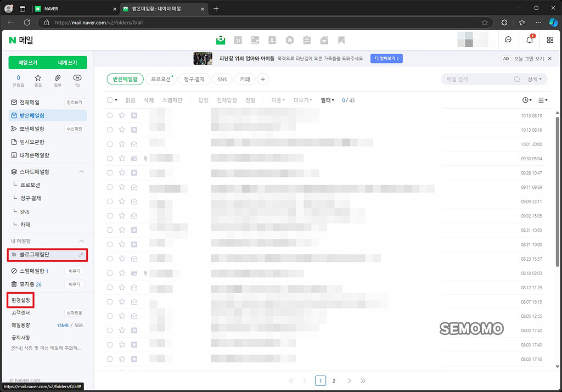Open the checklist clipboard icon
Image resolution: width=562 pixels, height=392 pixels.
click(x=307, y=40)
